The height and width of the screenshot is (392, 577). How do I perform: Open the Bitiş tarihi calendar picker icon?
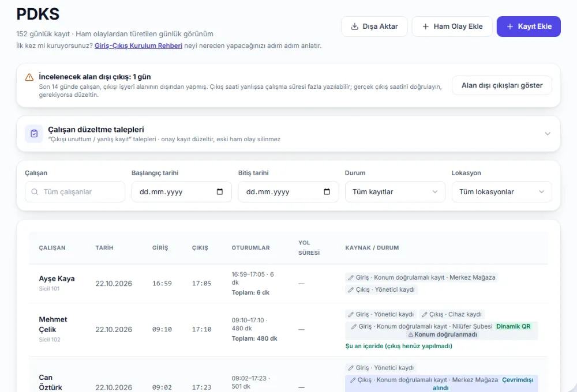coord(327,191)
